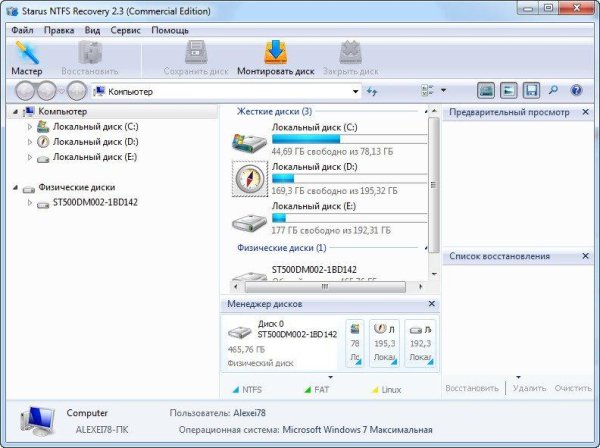
Task: Select ST500DM002-1BD142 physical disk icon in main list
Action: pos(249,275)
